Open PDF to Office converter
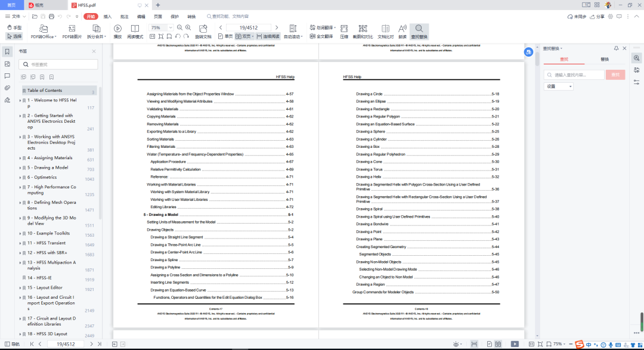 43,32
